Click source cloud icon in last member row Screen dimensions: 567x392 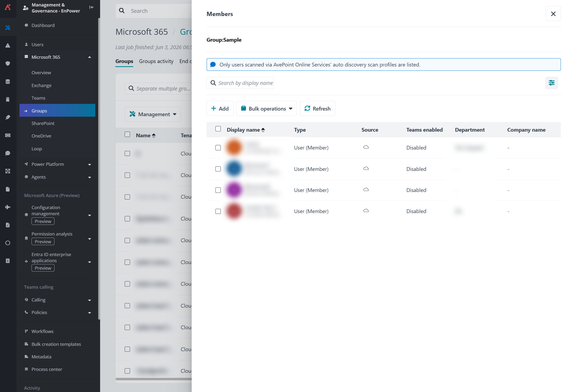click(x=366, y=211)
